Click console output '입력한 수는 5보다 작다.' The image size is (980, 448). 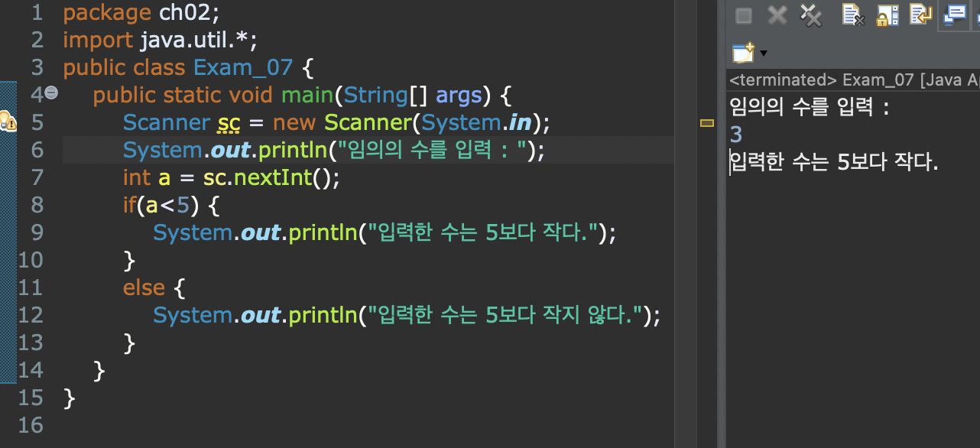coord(834,162)
